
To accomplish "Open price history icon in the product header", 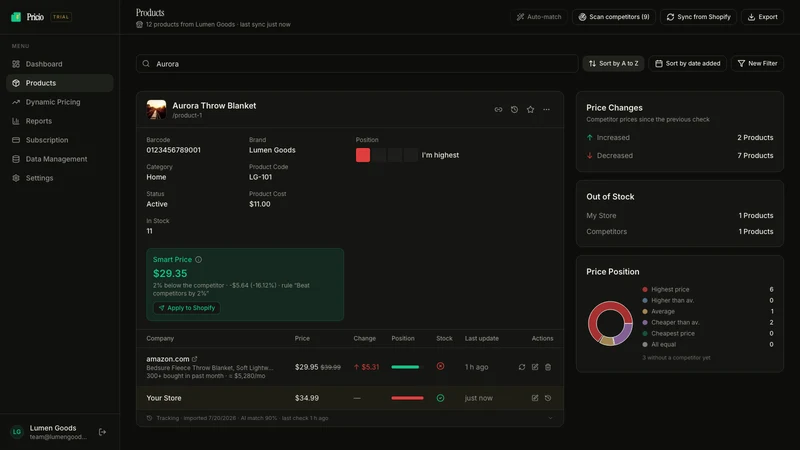I will coord(514,110).
